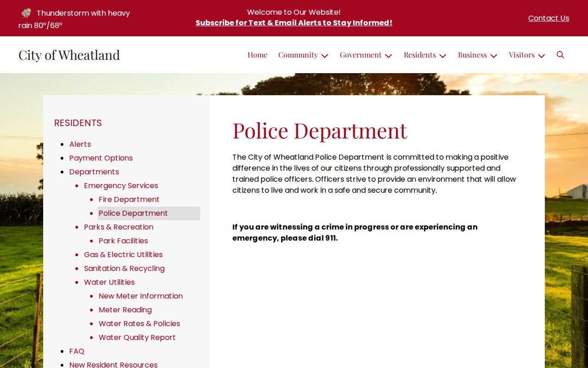Expand the Community menu chevron

(325, 56)
